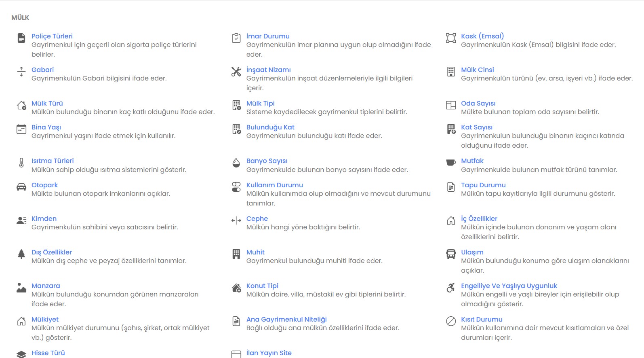Click the crossed tools icon for İnşaat Nizamı

tap(236, 72)
